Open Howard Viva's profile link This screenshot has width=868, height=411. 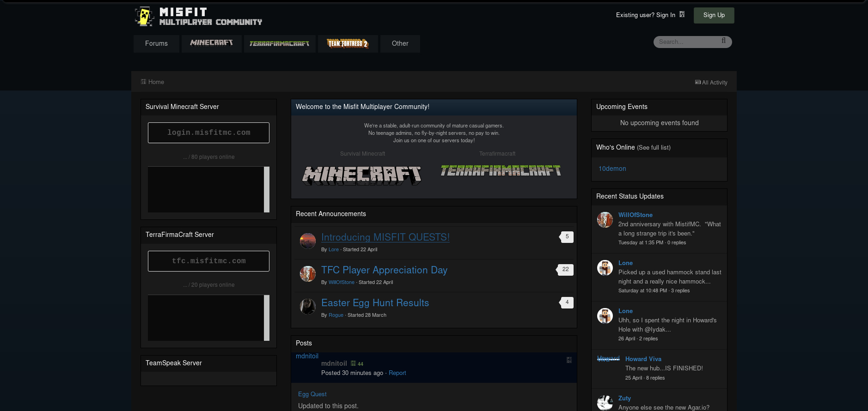click(643, 359)
